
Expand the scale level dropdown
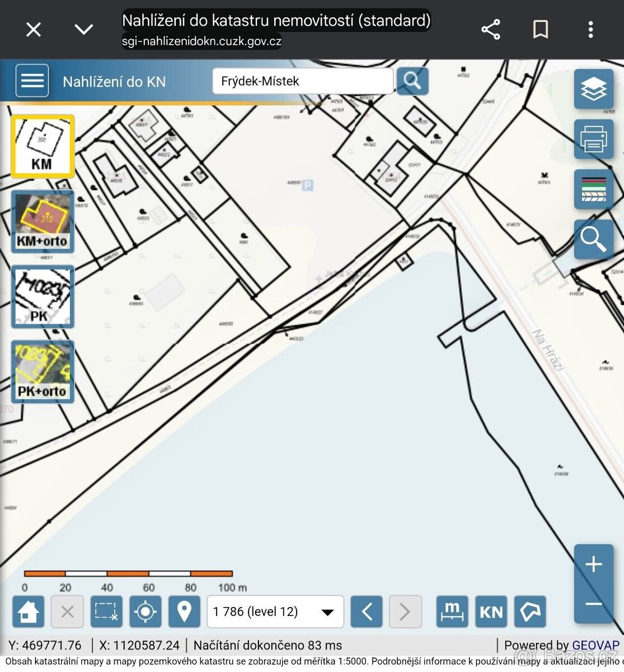328,612
